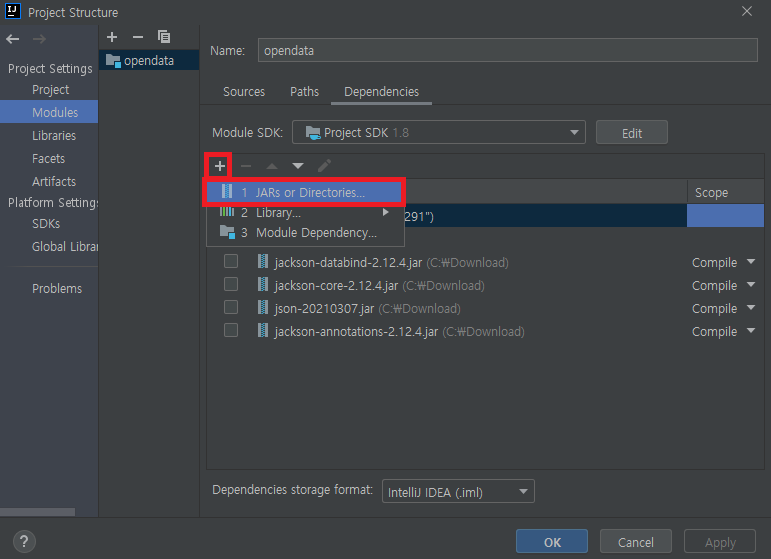771x559 pixels.
Task: Select the json-20210307.jar row text
Action: 324,309
